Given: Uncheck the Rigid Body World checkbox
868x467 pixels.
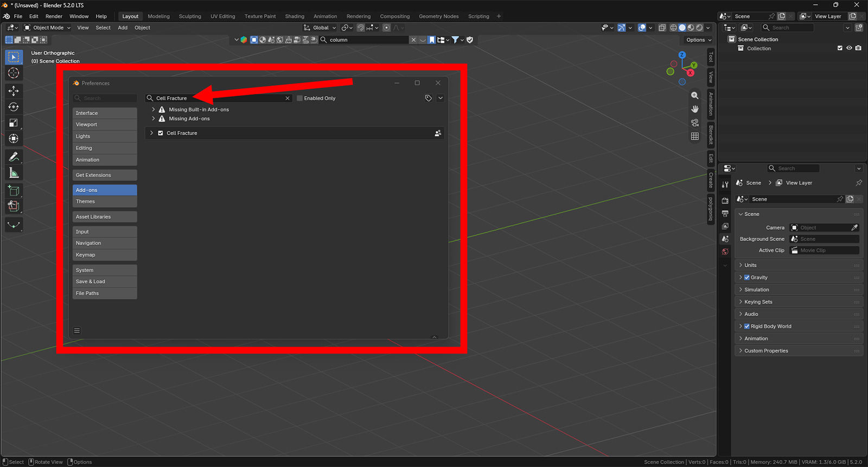Looking at the screenshot, I should point(747,326).
